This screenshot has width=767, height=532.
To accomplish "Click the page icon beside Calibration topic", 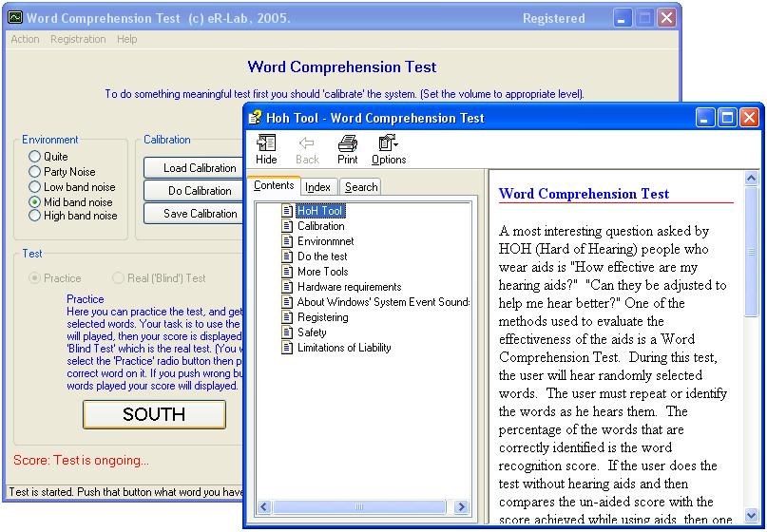I will coord(287,226).
